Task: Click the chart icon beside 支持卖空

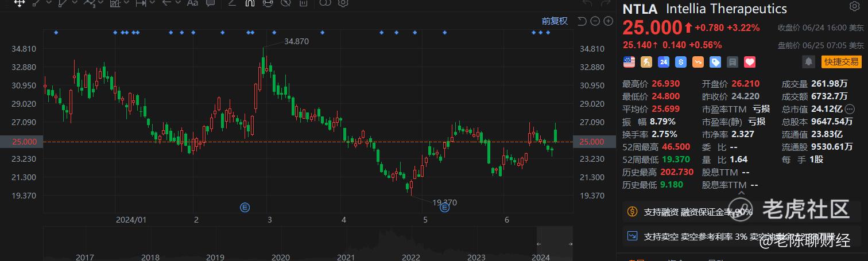Action: pos(632,236)
